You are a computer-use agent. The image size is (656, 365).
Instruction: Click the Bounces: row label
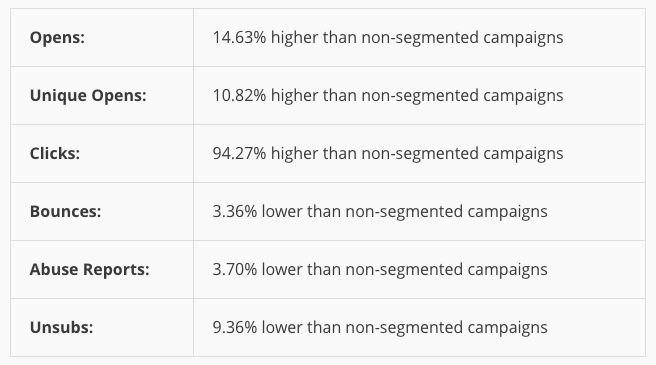click(66, 211)
